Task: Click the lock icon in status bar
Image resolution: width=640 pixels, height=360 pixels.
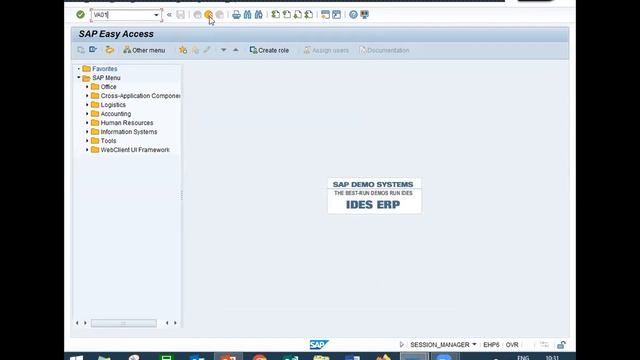Action: [x=561, y=345]
